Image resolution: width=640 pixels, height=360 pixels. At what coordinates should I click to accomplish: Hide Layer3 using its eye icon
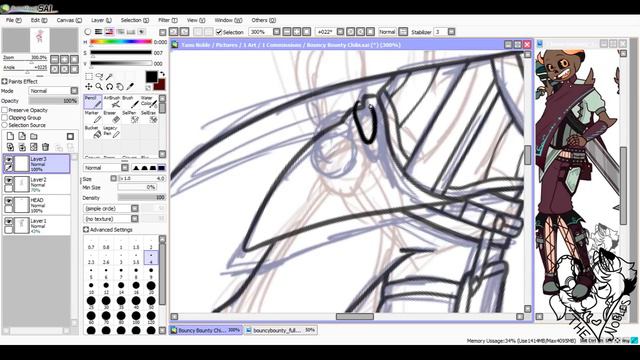pyautogui.click(x=9, y=160)
